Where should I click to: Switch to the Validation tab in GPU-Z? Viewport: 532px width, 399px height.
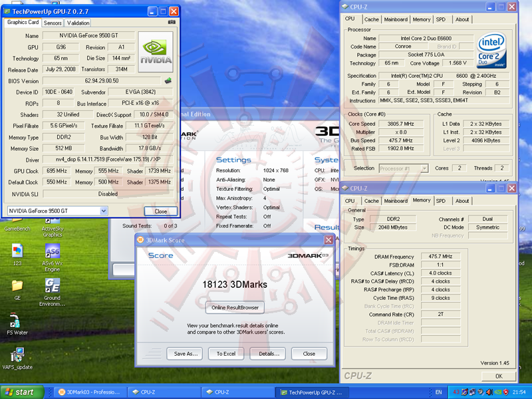pyautogui.click(x=78, y=23)
